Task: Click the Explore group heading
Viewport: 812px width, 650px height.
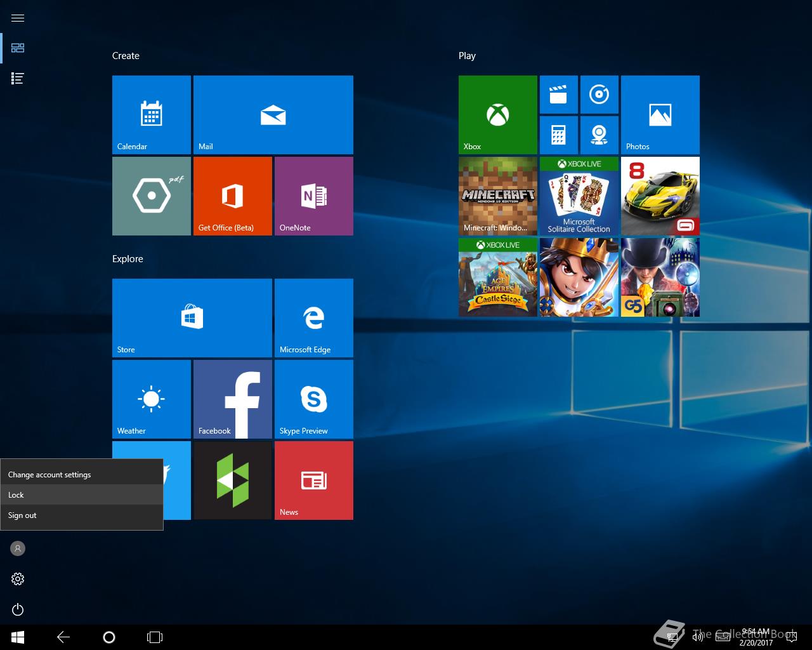Action: click(128, 259)
